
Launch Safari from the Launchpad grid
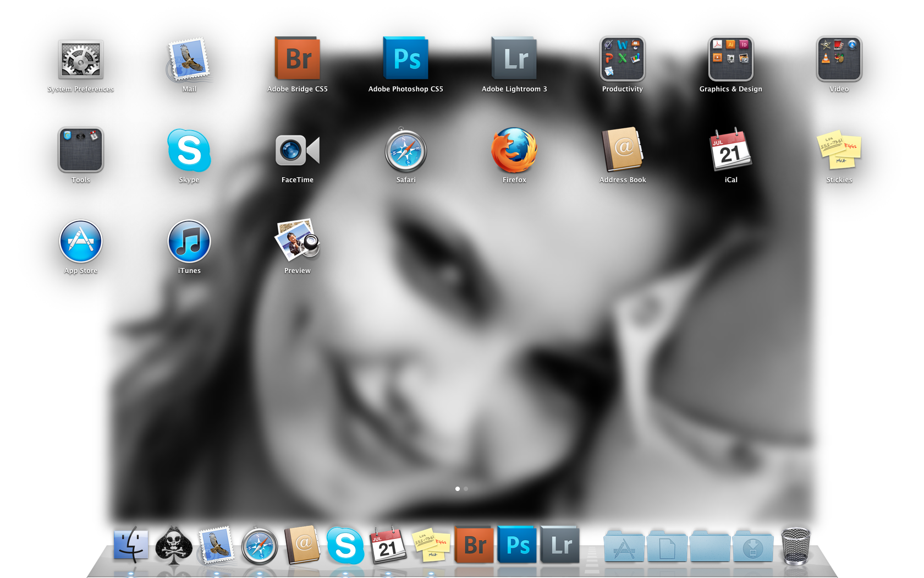pos(405,150)
